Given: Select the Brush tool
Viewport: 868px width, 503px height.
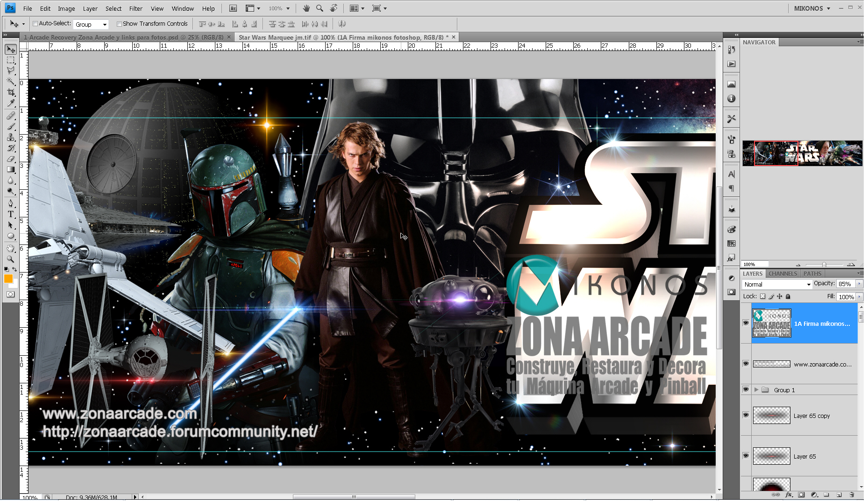Looking at the screenshot, I should [11, 126].
